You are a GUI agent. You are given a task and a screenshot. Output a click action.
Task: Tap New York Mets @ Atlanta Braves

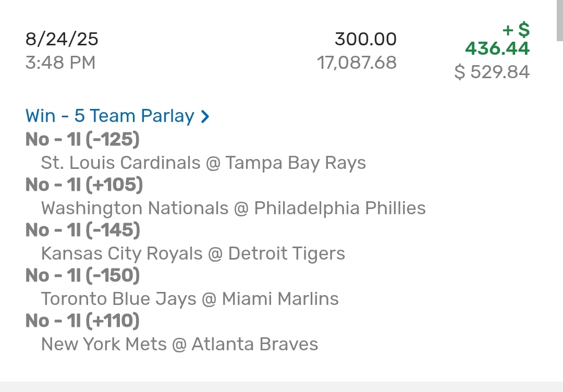click(179, 344)
